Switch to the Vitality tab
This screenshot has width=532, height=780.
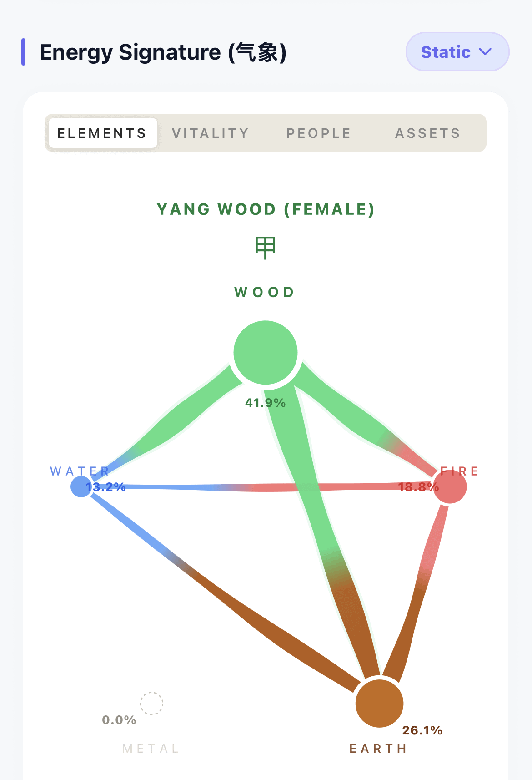click(211, 133)
